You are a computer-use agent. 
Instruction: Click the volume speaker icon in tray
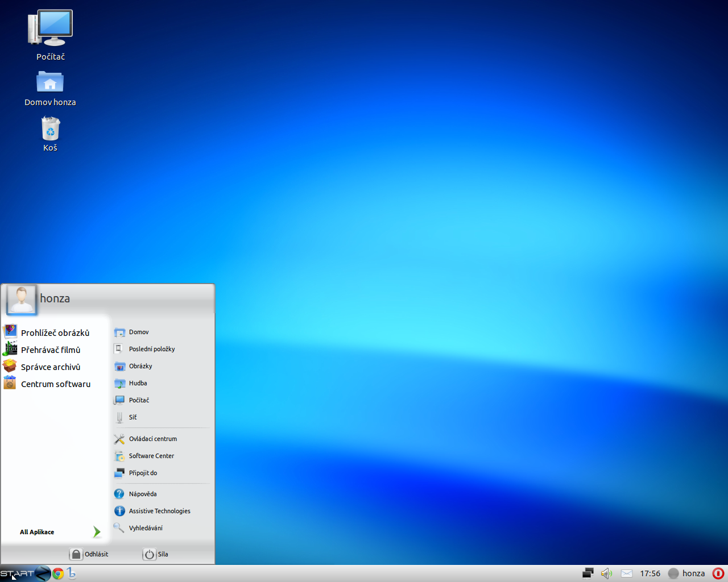tap(606, 573)
